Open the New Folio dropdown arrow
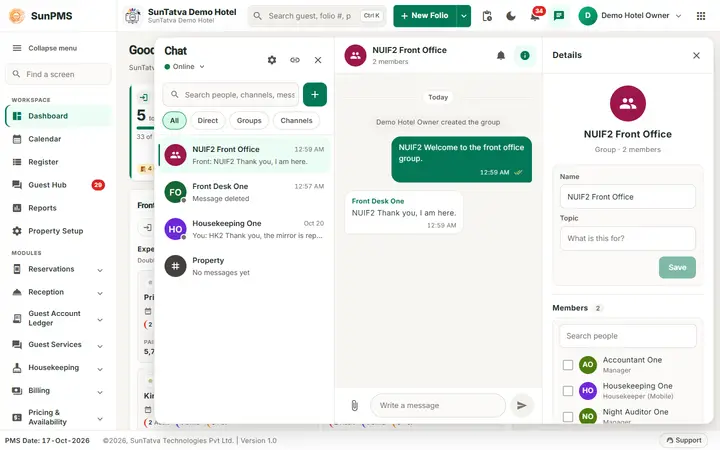720x450 pixels. (x=464, y=16)
